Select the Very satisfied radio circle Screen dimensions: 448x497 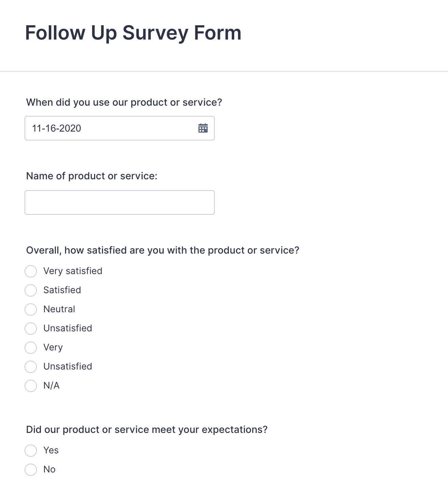31,271
